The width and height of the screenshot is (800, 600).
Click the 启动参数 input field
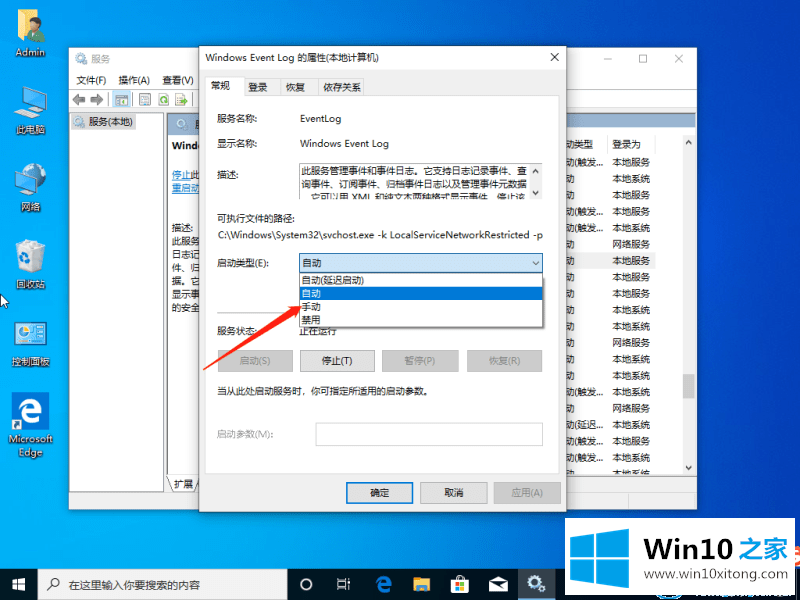429,434
